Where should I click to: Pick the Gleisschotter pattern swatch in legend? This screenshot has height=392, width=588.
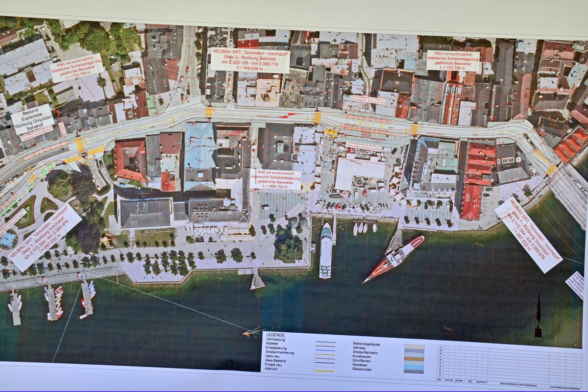pyautogui.click(x=414, y=371)
